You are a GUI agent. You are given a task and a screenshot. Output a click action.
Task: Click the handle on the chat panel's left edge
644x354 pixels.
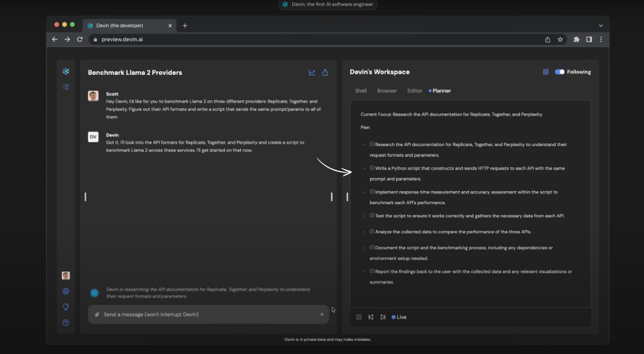tap(86, 197)
